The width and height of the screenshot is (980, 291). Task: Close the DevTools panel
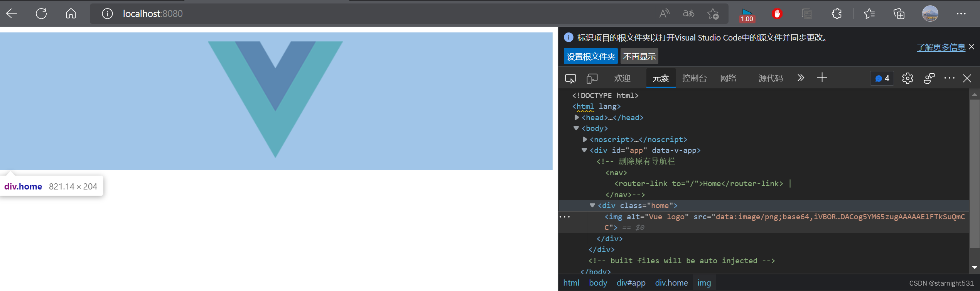(967, 78)
